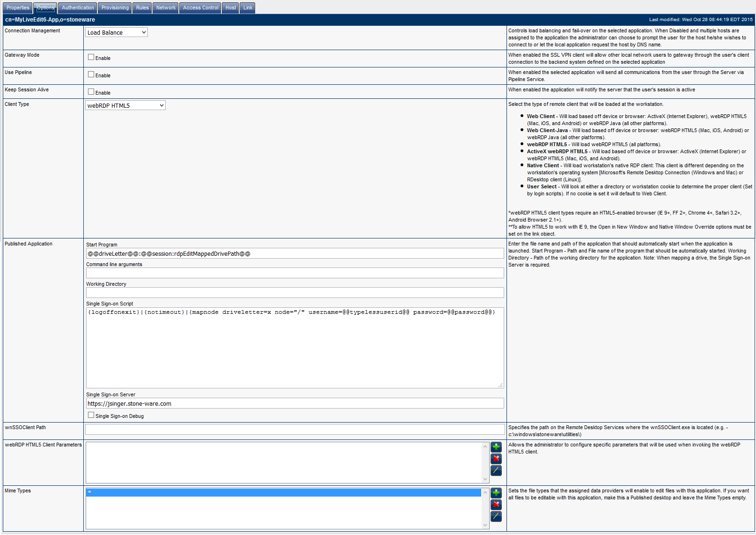Image resolution: width=756 pixels, height=535 pixels.
Task: Select the Network tab
Action: (166, 8)
